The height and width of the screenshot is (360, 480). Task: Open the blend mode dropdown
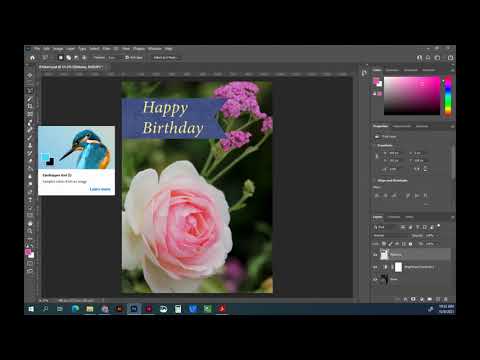(390, 236)
